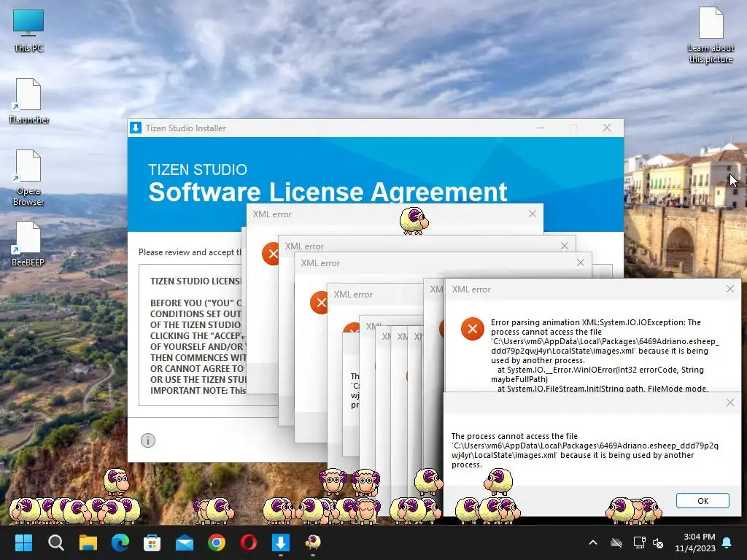Open Microsoft Store from taskbar

152,542
